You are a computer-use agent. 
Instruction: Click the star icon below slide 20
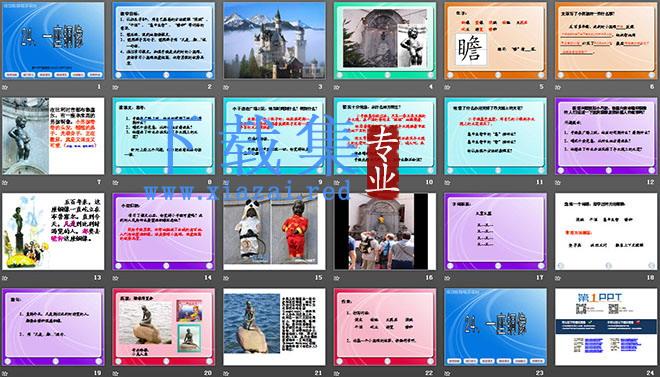pyautogui.click(x=116, y=373)
